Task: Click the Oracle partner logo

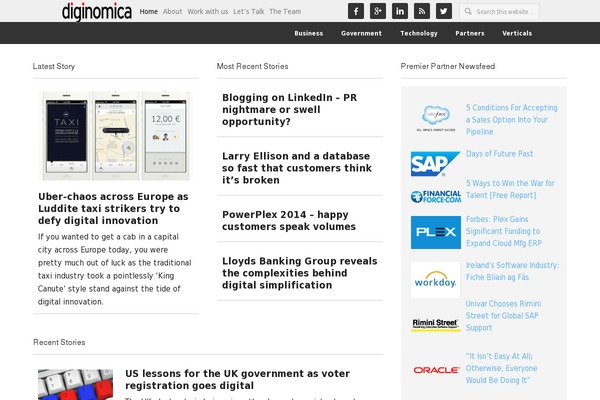Action: [436, 370]
